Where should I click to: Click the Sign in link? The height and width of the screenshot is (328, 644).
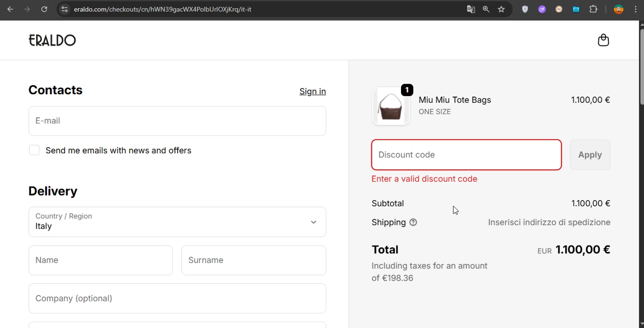[x=313, y=91]
